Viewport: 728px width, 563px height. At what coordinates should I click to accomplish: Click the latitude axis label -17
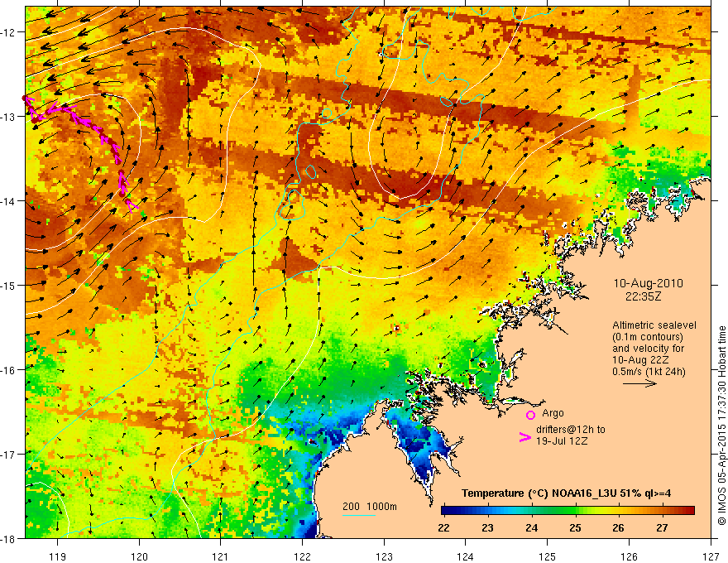[8, 454]
